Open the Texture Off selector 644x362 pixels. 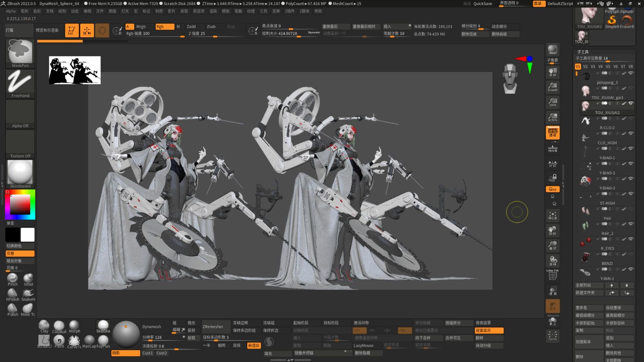point(20,144)
